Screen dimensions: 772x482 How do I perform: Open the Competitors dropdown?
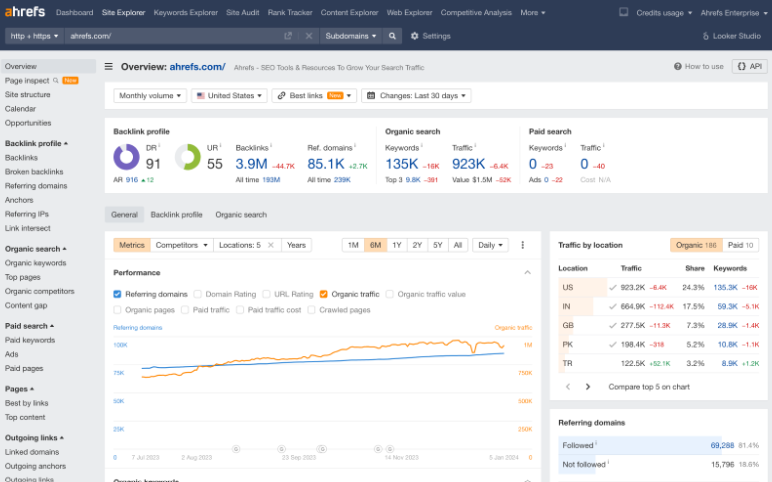(x=181, y=245)
